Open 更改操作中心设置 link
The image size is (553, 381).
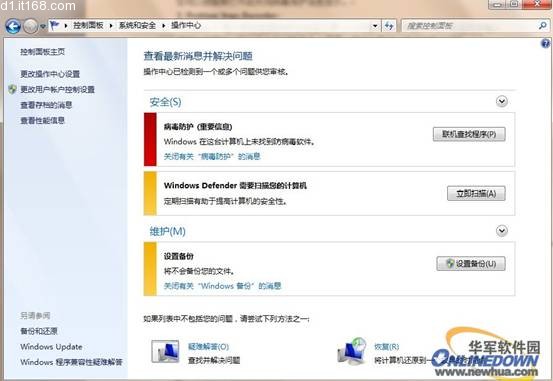point(50,74)
